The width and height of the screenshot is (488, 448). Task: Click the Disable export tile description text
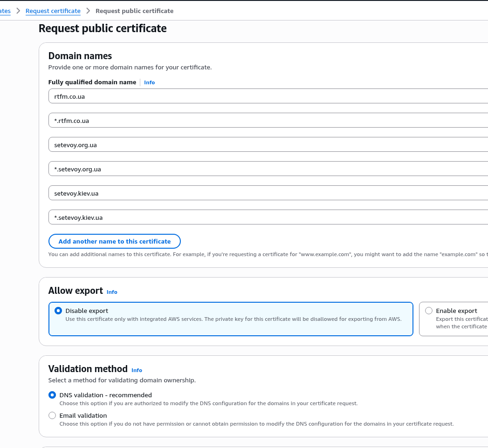pos(233,319)
